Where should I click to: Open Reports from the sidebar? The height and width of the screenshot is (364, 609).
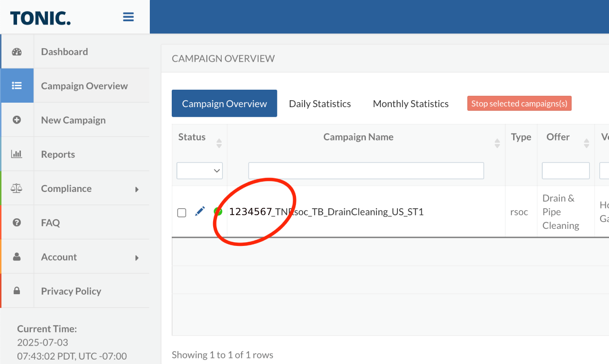pyautogui.click(x=58, y=154)
